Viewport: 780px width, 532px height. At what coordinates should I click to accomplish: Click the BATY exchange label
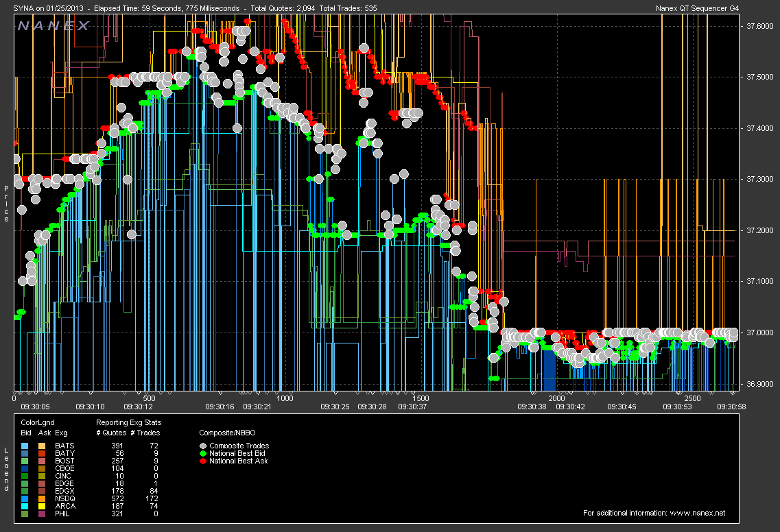(64, 453)
